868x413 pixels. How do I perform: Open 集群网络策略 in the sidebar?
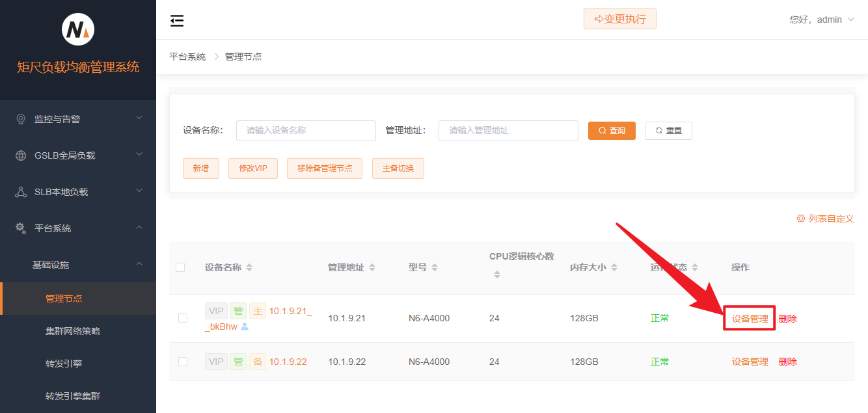click(73, 331)
